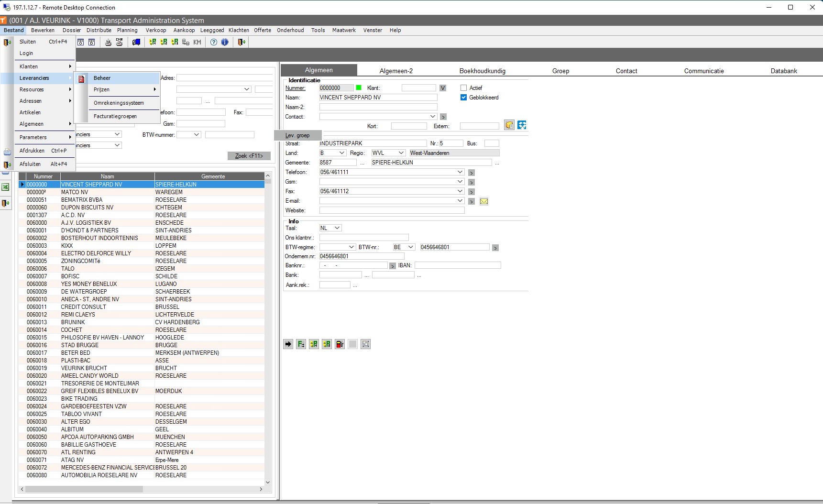Viewport: 823px width, 504px height.
Task: Click the envelope icon next to E-mail
Action: tap(484, 201)
